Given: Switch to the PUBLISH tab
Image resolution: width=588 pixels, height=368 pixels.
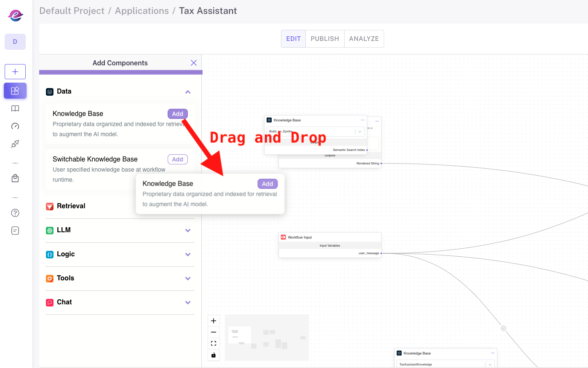Looking at the screenshot, I should 325,39.
